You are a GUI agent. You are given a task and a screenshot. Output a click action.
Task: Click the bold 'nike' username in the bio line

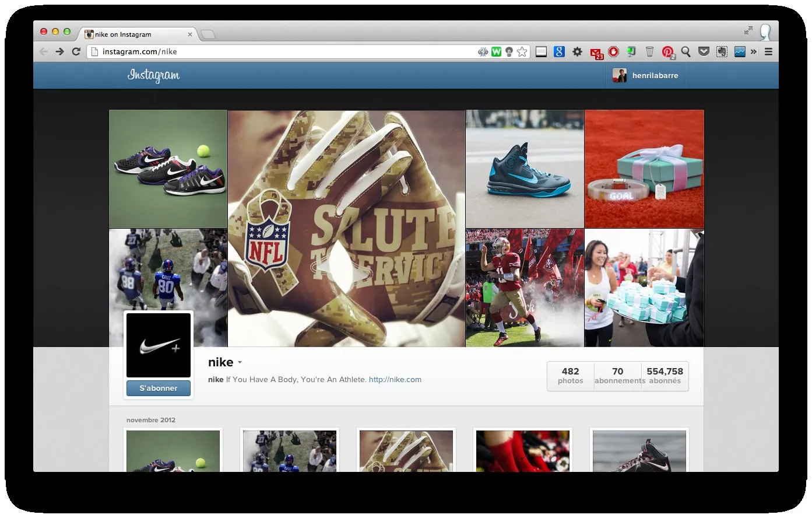(216, 380)
